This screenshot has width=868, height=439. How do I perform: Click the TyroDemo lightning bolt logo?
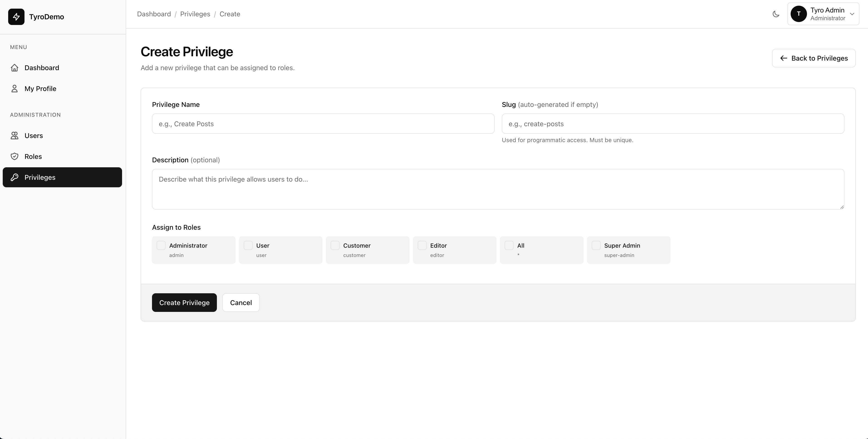(16, 17)
